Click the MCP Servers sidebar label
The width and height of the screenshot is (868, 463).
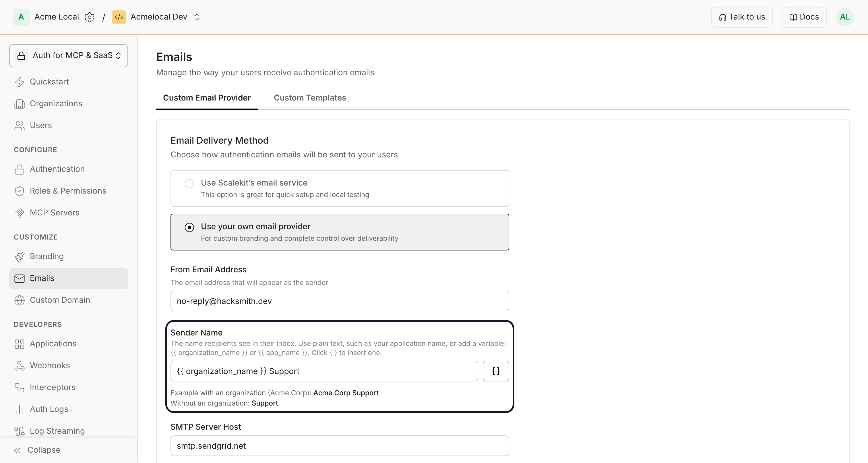55,213
